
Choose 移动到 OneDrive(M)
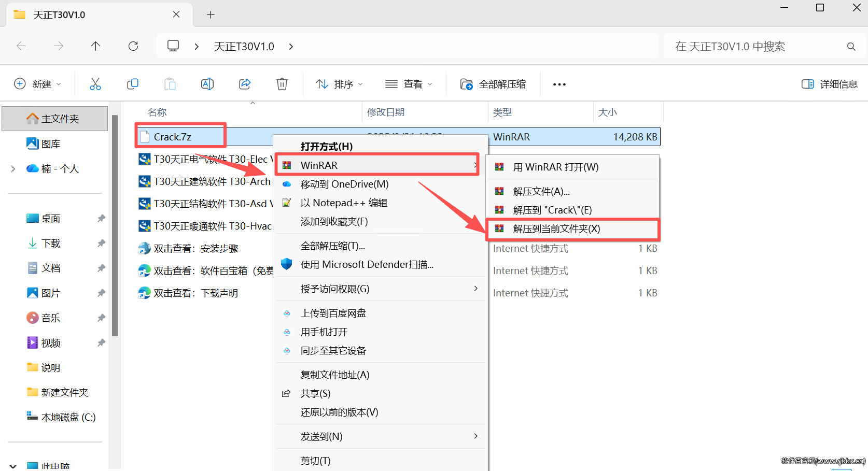(381, 184)
